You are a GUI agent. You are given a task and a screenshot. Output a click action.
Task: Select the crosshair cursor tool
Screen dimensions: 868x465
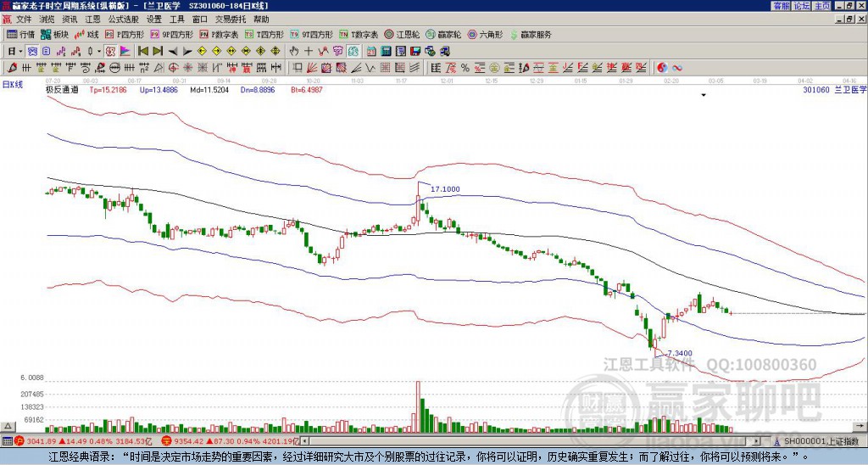pos(309,52)
